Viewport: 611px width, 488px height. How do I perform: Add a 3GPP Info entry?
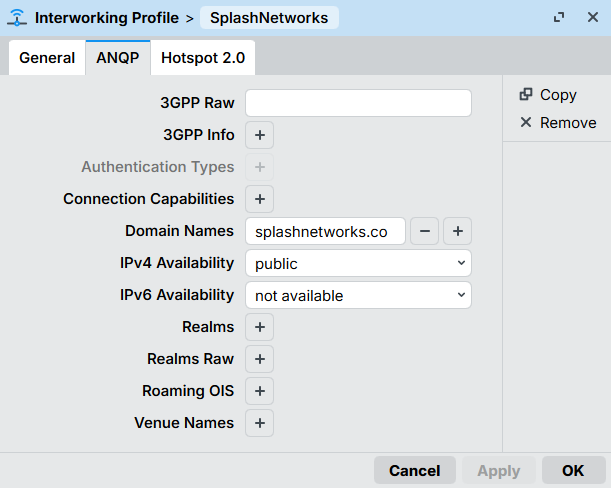[259, 135]
